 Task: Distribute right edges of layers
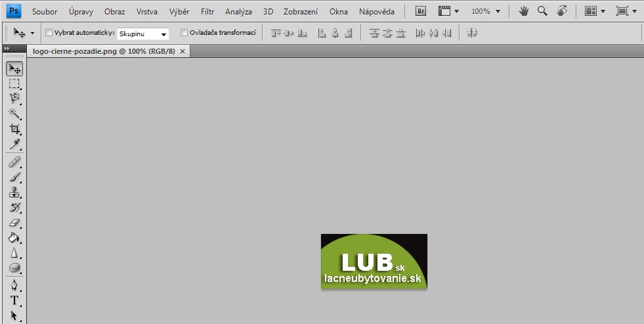click(x=447, y=34)
